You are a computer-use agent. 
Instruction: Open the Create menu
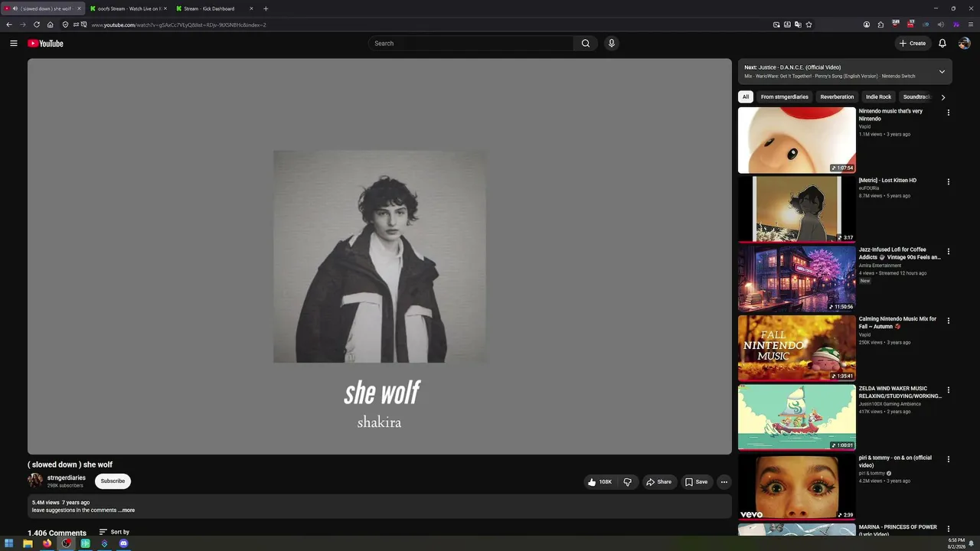[913, 44]
